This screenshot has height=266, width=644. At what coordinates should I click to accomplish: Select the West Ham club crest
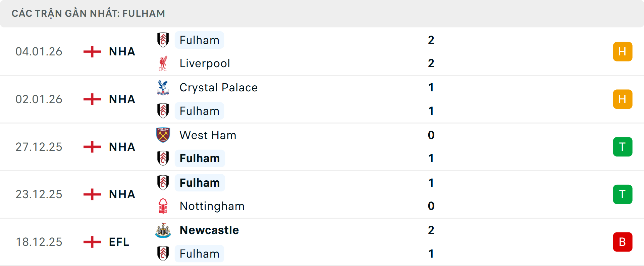click(163, 135)
